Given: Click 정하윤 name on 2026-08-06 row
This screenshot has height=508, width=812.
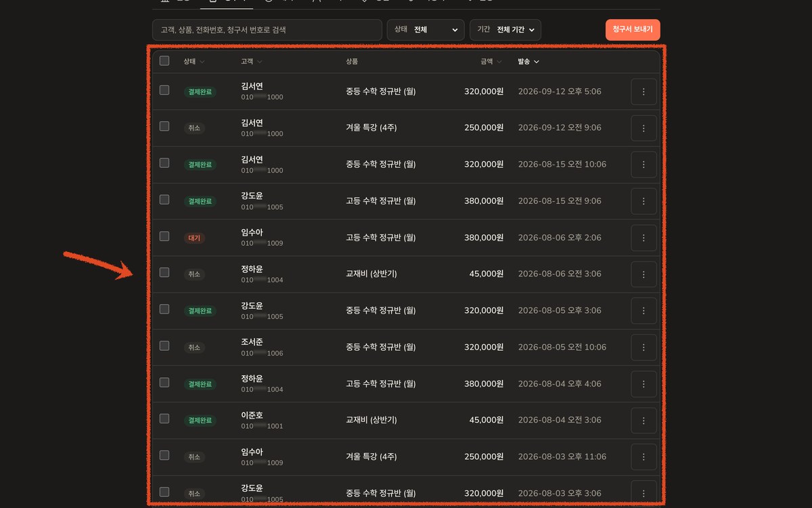Looking at the screenshot, I should (252, 269).
